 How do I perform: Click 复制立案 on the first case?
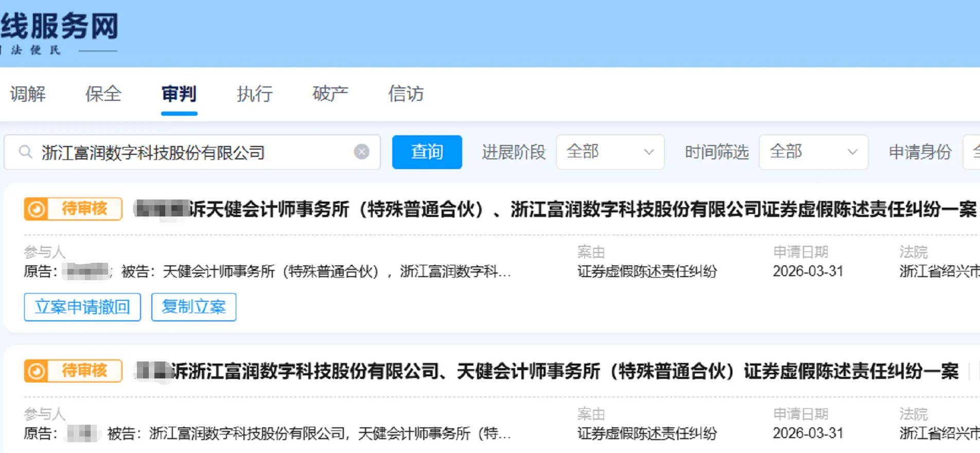pyautogui.click(x=194, y=307)
